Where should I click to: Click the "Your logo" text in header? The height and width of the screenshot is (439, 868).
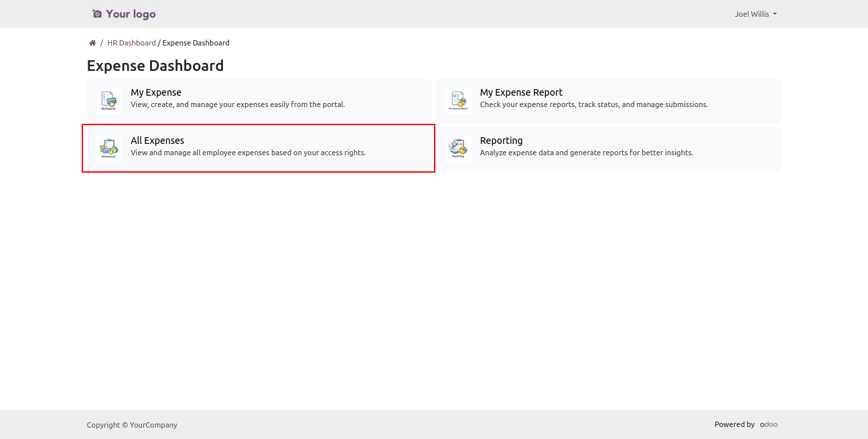(131, 14)
